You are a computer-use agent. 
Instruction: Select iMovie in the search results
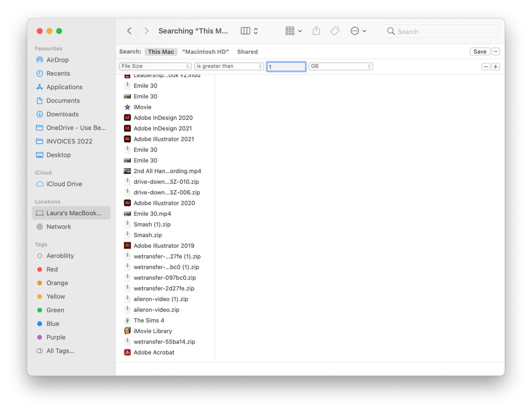(x=142, y=107)
